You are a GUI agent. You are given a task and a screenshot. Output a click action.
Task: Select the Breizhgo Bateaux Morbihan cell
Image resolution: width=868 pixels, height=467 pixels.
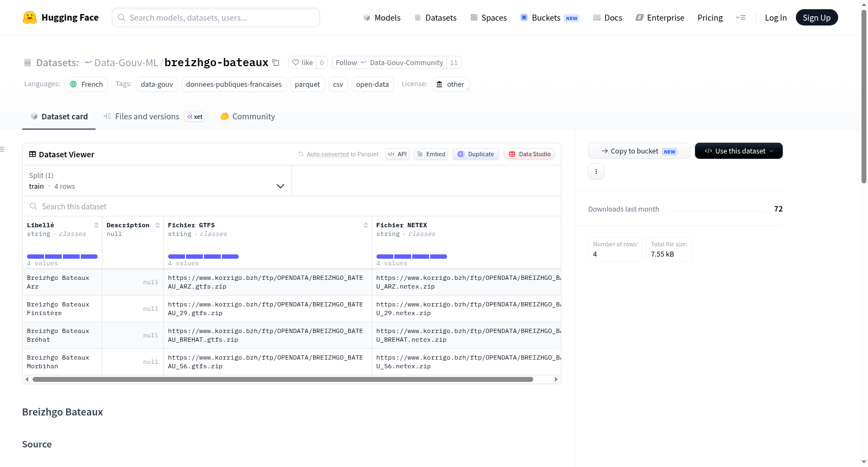coord(62,362)
